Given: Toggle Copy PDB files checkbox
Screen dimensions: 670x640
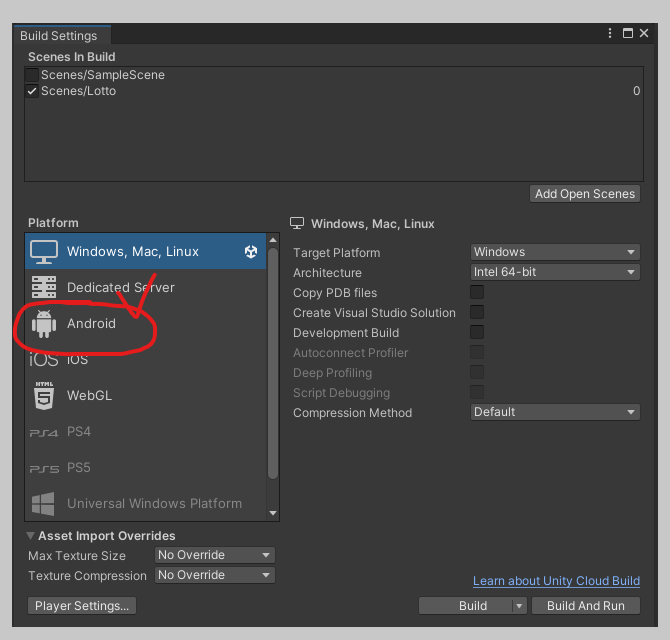Looking at the screenshot, I should coord(477,292).
